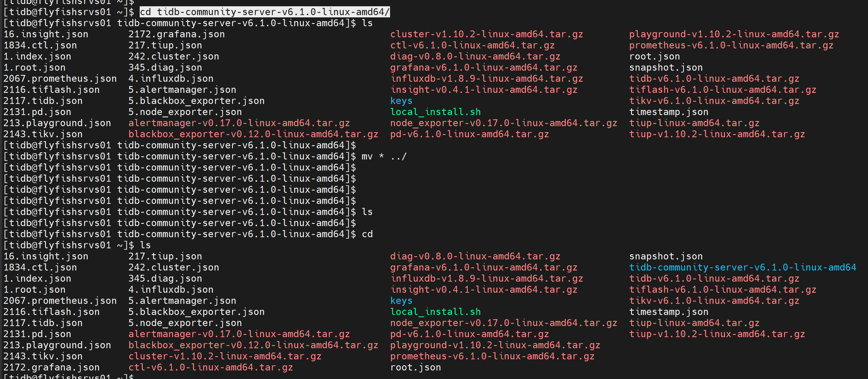This screenshot has width=868, height=379.
Task: Click 2117.tidb.json in the first ls output
Action: pos(43,101)
